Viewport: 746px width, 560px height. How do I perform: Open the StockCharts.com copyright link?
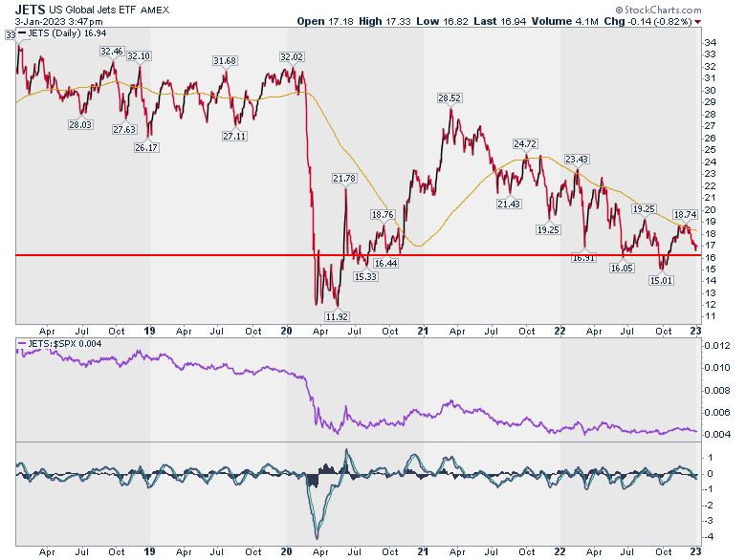pyautogui.click(x=658, y=10)
